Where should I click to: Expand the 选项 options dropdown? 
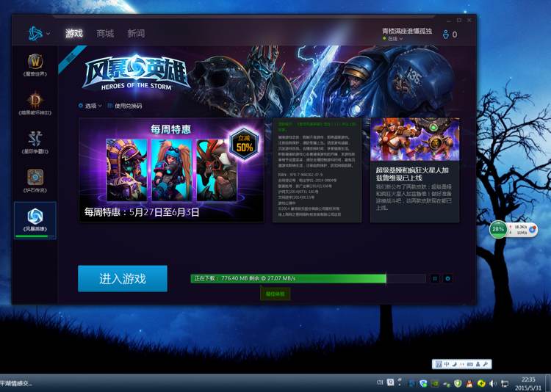(x=90, y=106)
